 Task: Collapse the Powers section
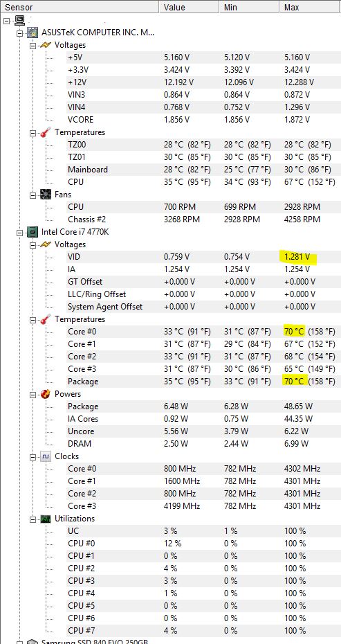click(33, 394)
